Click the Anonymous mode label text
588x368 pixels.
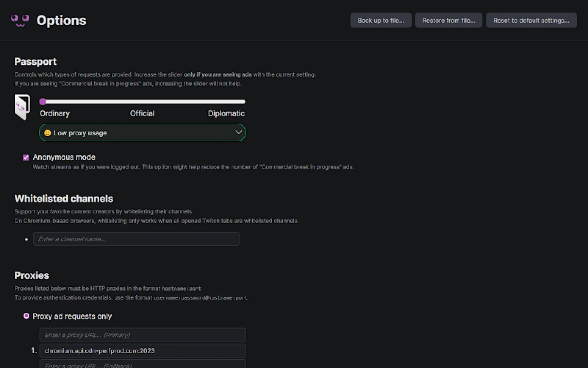(x=64, y=157)
